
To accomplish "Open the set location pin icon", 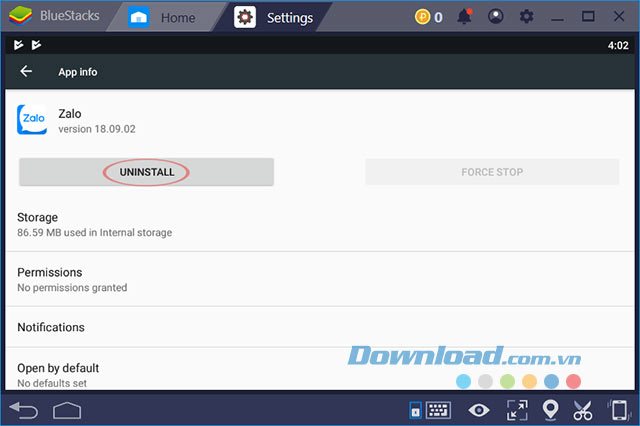I will pos(550,410).
